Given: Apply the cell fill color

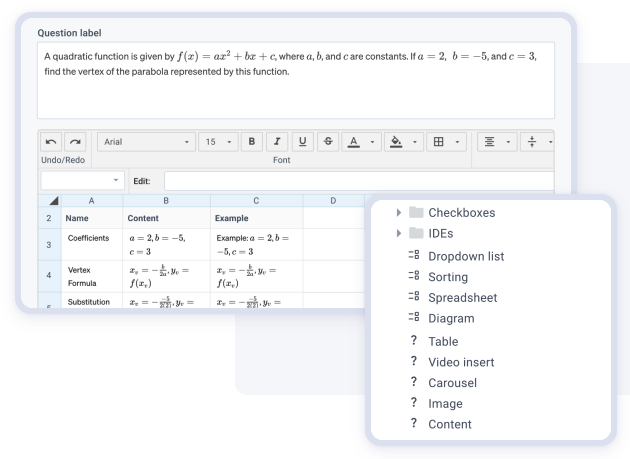Looking at the screenshot, I should click(x=396, y=142).
